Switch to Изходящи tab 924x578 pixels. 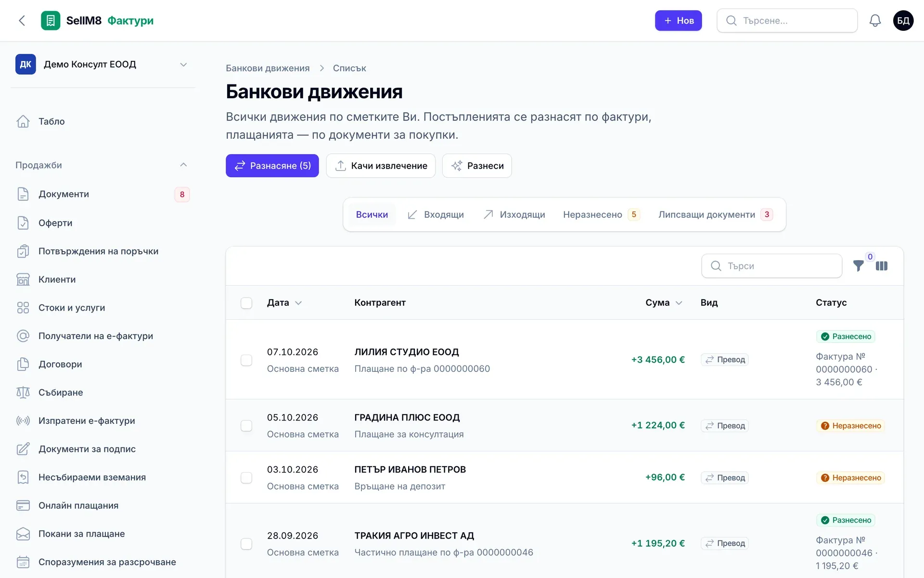pos(514,214)
